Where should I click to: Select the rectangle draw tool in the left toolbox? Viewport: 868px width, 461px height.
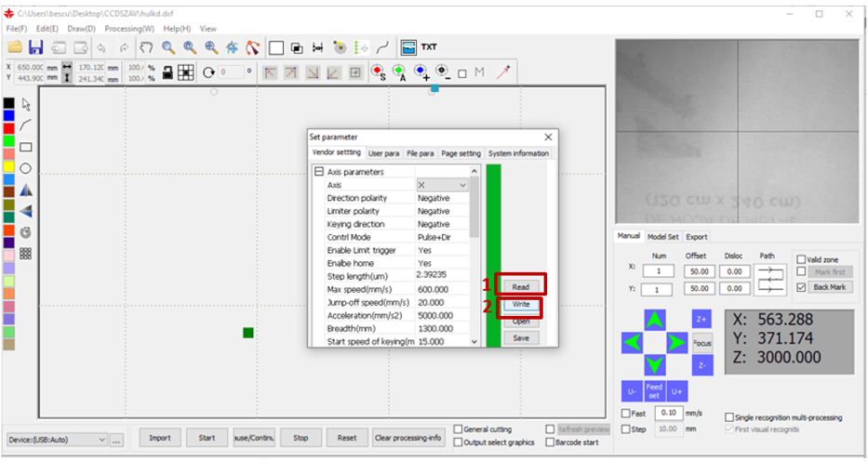tap(26, 147)
